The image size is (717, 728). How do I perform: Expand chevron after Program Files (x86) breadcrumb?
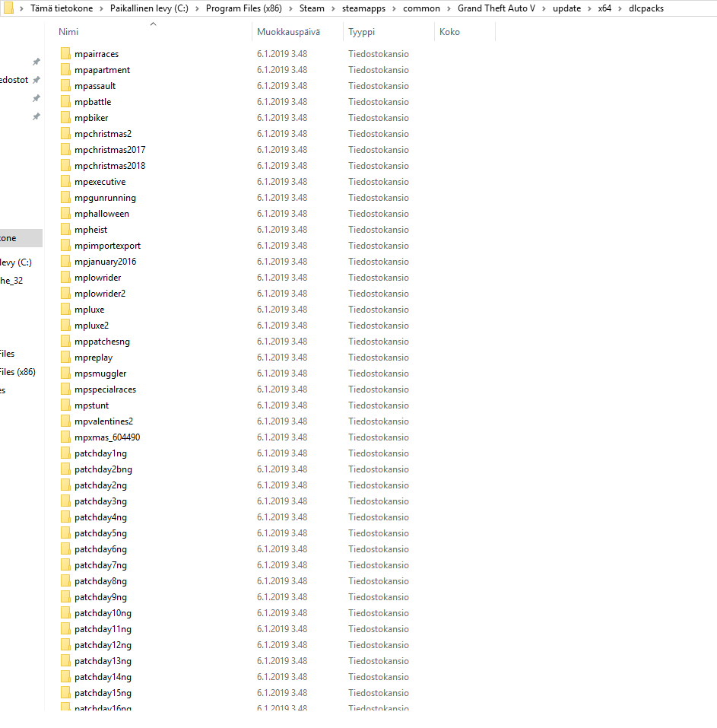[x=291, y=8]
